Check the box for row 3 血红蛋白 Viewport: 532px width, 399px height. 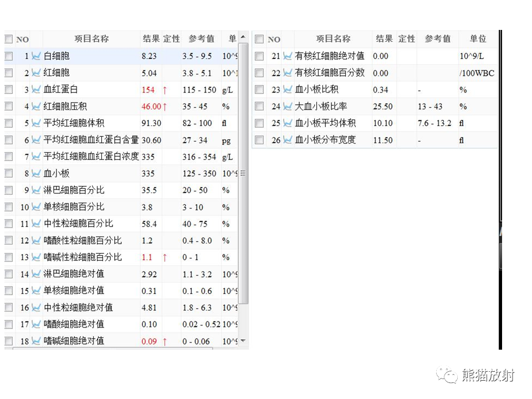pyautogui.click(x=9, y=90)
